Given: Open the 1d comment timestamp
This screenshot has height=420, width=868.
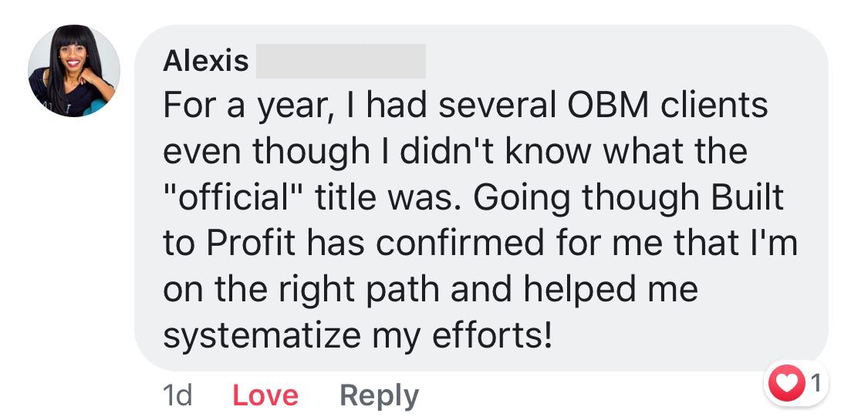Looking at the screenshot, I should click(x=177, y=396).
